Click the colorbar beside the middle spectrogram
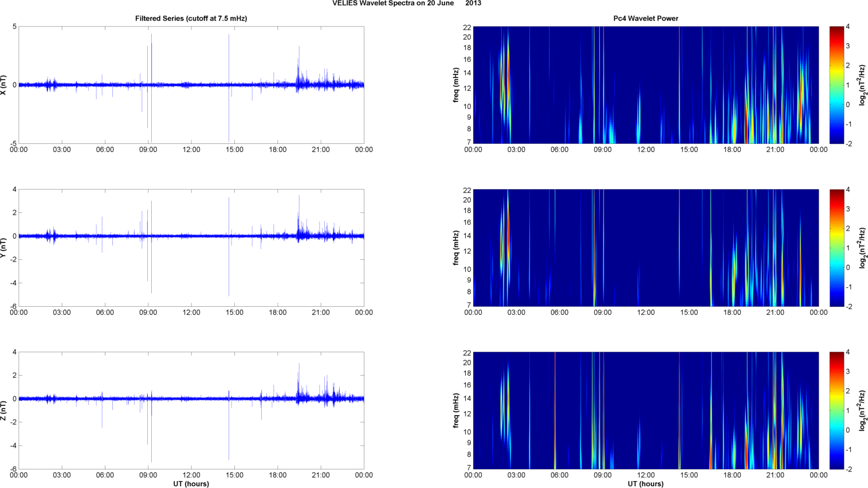The width and height of the screenshot is (868, 488). 836,248
